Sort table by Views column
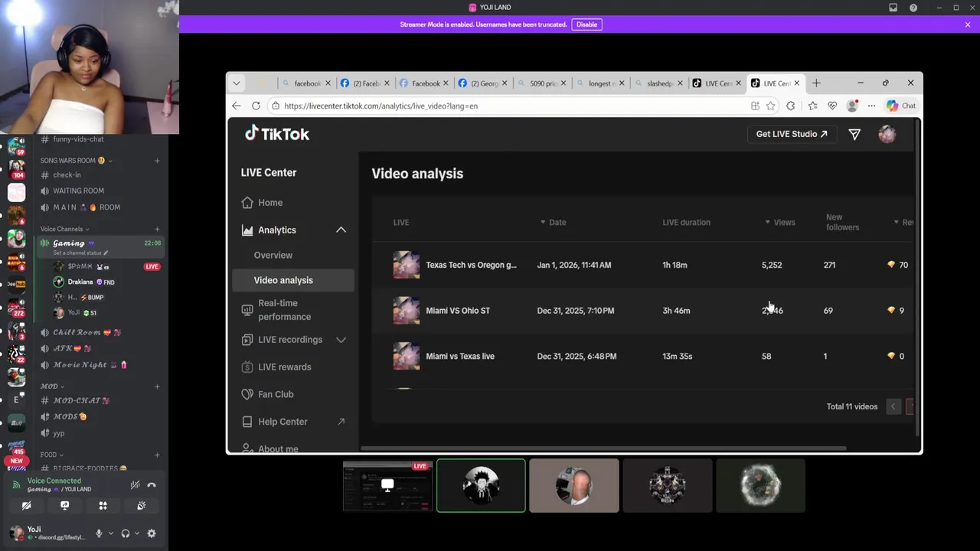 click(x=779, y=223)
